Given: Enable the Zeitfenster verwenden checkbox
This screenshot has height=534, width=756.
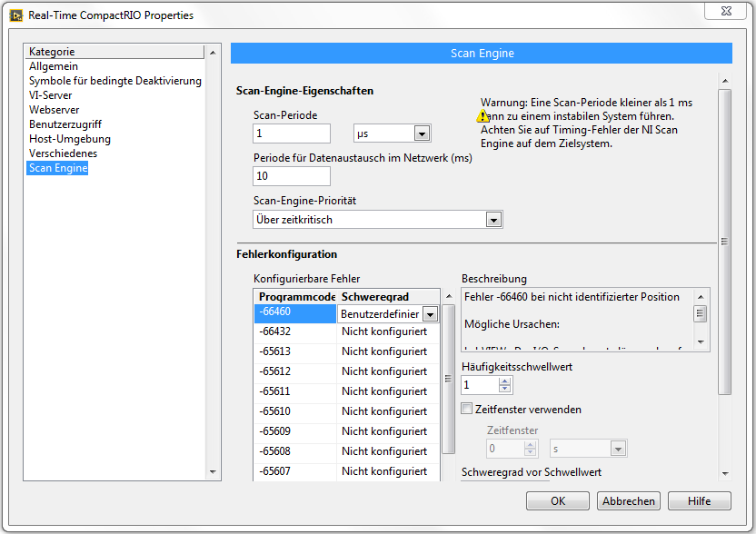Looking at the screenshot, I should (x=468, y=410).
